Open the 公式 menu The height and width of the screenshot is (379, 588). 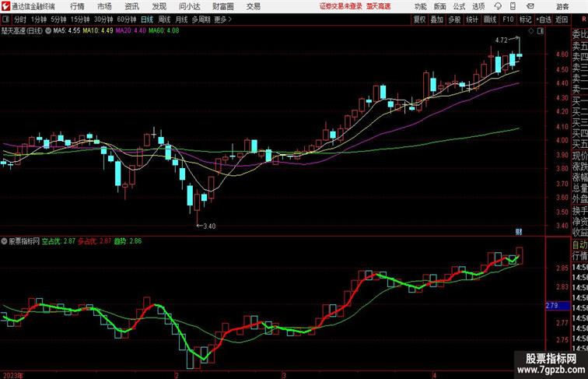coord(459,6)
